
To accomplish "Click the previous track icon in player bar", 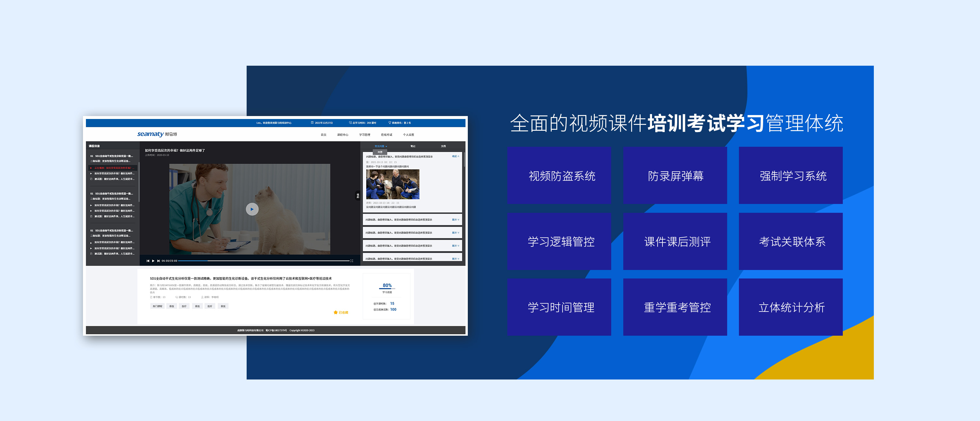I will tap(148, 261).
